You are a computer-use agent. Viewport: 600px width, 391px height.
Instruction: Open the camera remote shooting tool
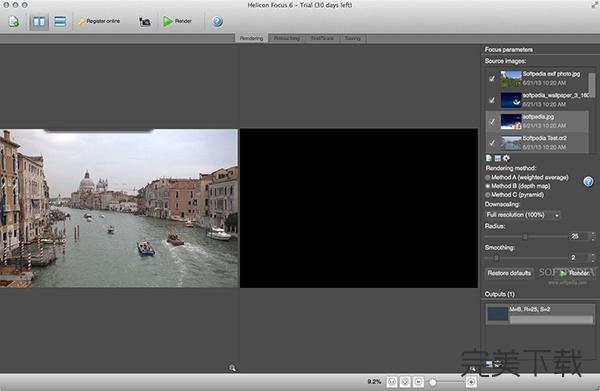(145, 22)
